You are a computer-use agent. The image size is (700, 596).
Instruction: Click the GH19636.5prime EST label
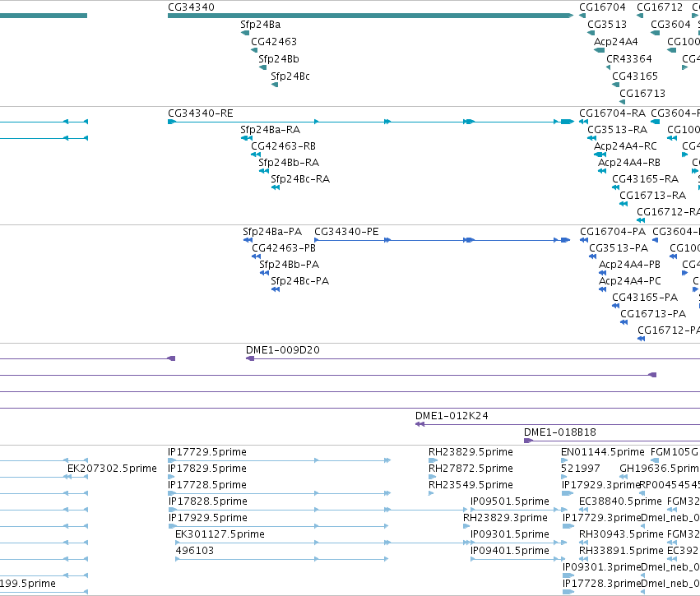660,469
